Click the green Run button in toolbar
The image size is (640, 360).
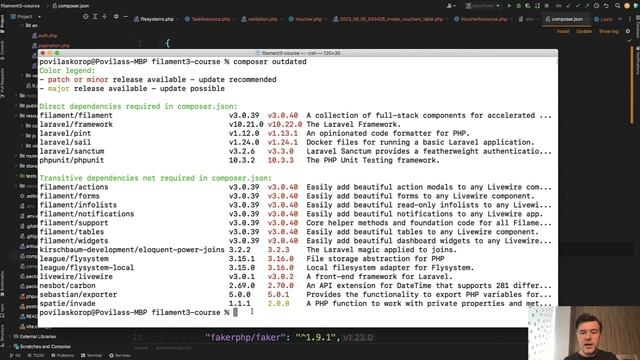click(x=509, y=6)
